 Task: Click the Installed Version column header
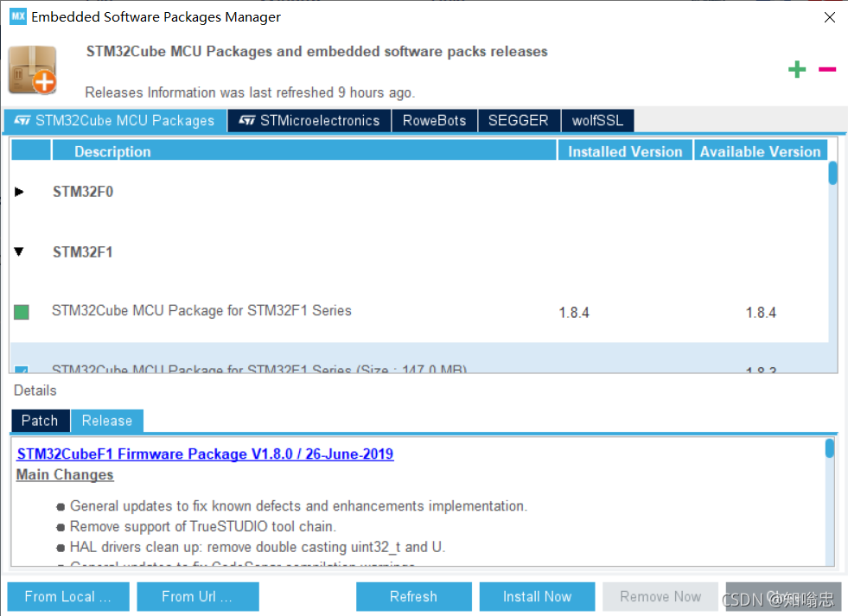[625, 151]
